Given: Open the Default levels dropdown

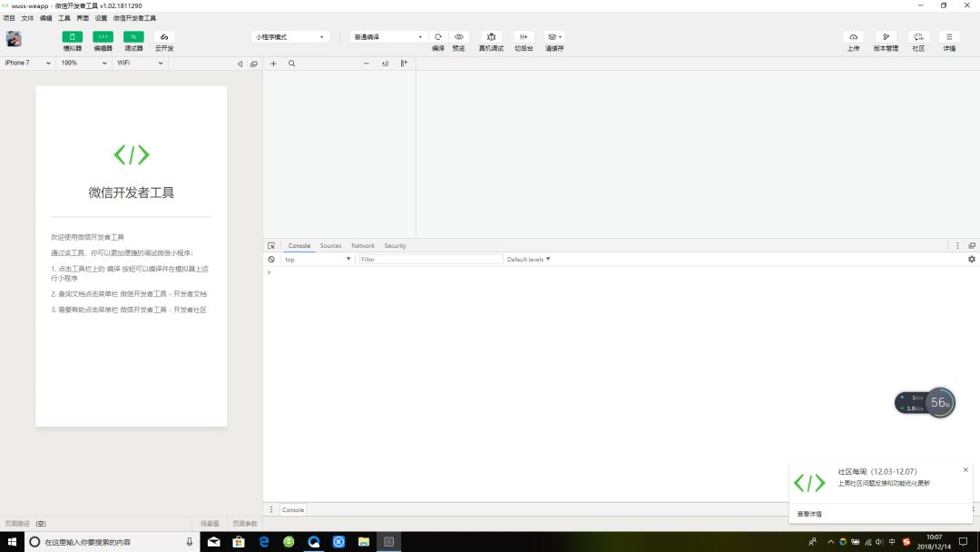Looking at the screenshot, I should pyautogui.click(x=529, y=260).
